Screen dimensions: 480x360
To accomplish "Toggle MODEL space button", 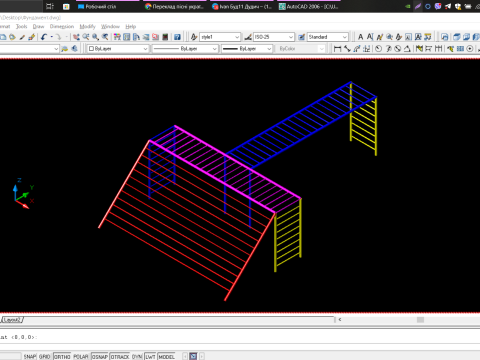I will pos(166,357).
